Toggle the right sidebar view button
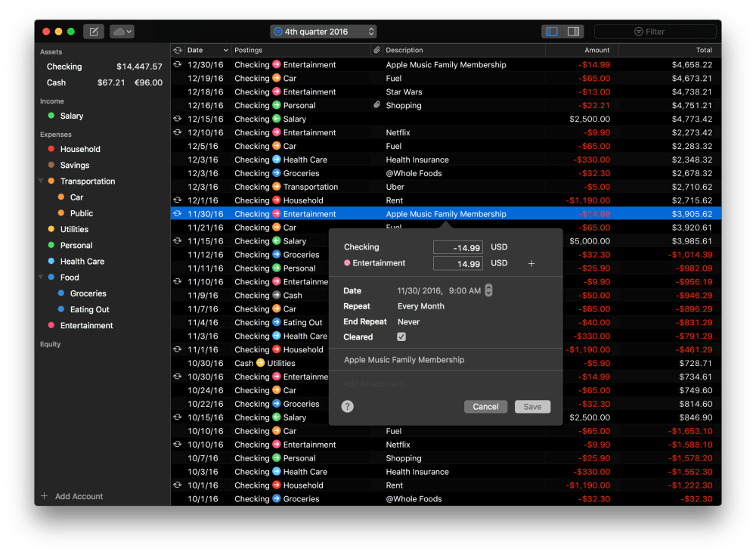 point(573,32)
